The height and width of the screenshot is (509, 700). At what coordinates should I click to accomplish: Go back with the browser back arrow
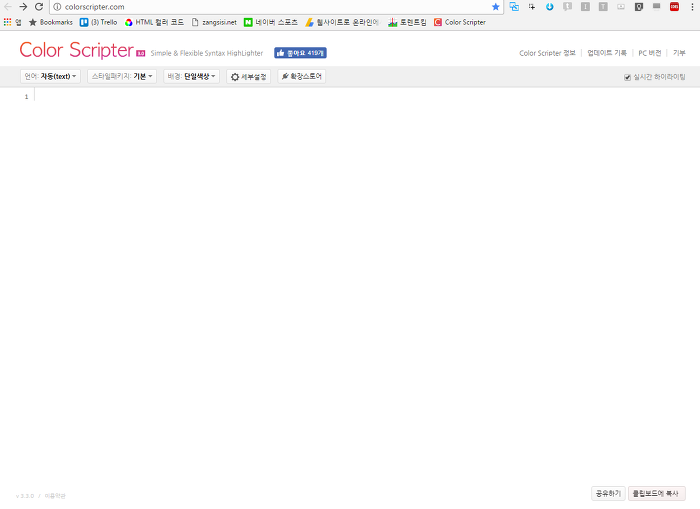click(x=8, y=7)
